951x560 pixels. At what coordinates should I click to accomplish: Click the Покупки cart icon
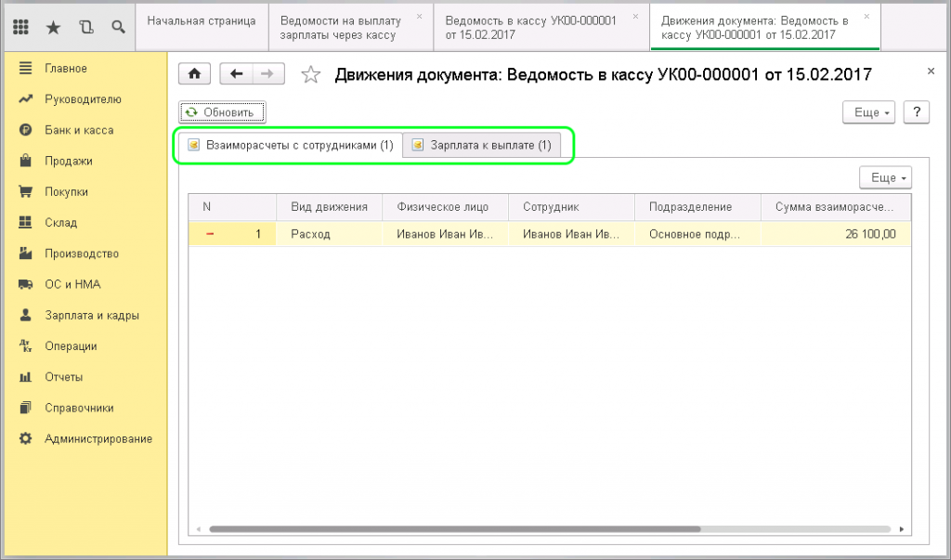pyautogui.click(x=25, y=191)
